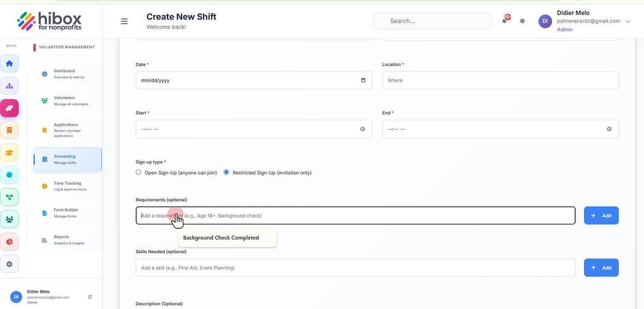644x309 pixels.
Task: Open the date picker calendar icon
Action: coord(363,80)
